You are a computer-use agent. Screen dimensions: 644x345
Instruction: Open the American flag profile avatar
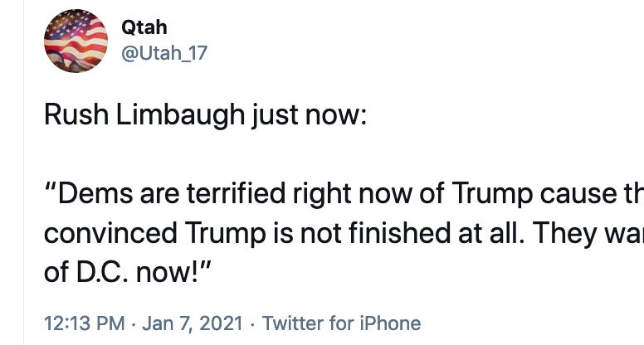[76, 41]
